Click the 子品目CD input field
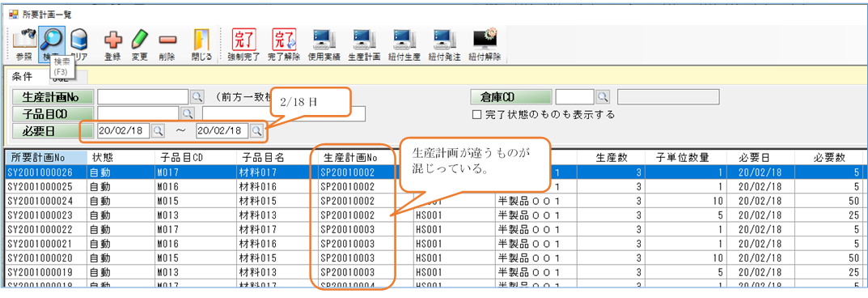Screen dimensions: 868x298 tap(138, 113)
